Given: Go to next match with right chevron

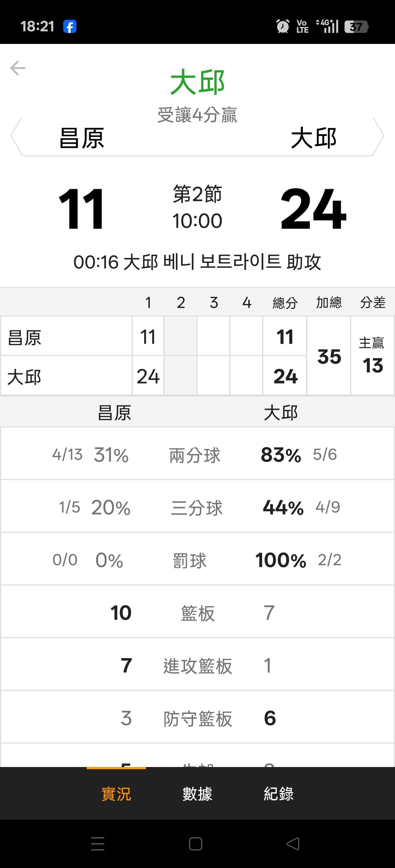Looking at the screenshot, I should pyautogui.click(x=378, y=136).
